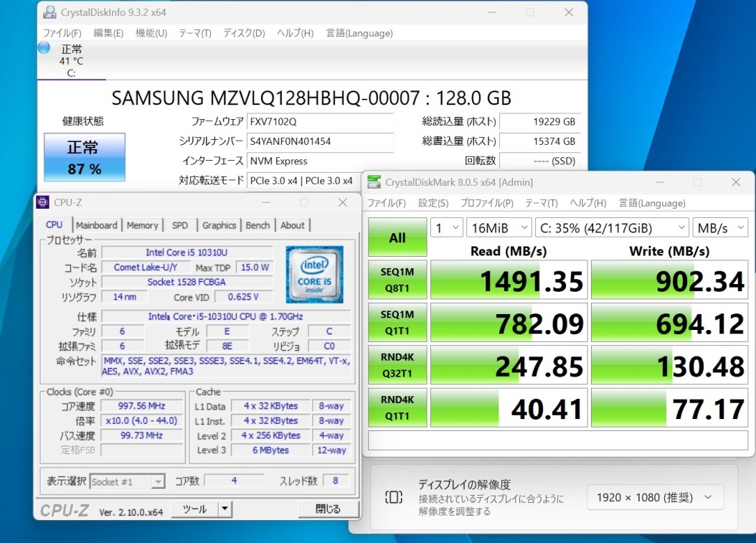
Task: Click the blue disk status circle for drive C:
Action: coord(44,48)
